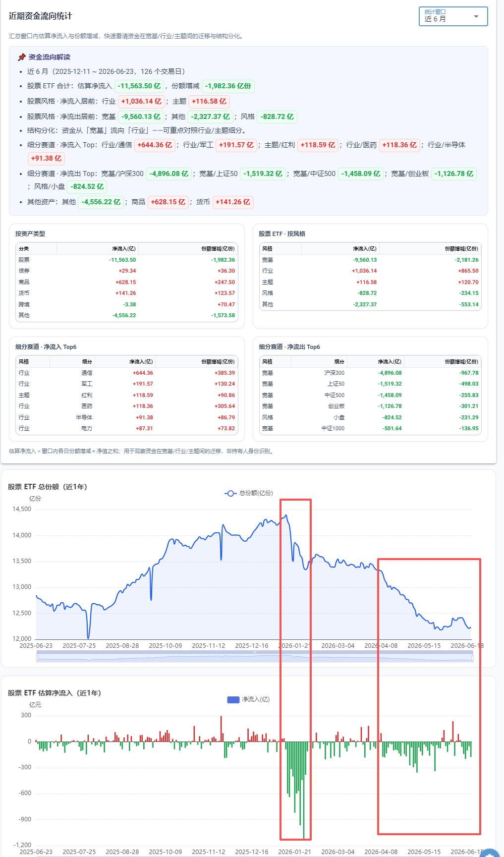The width and height of the screenshot is (504, 857).
Task: Click the -231.29 cell in 净流出 Top6 table
Action: click(469, 418)
